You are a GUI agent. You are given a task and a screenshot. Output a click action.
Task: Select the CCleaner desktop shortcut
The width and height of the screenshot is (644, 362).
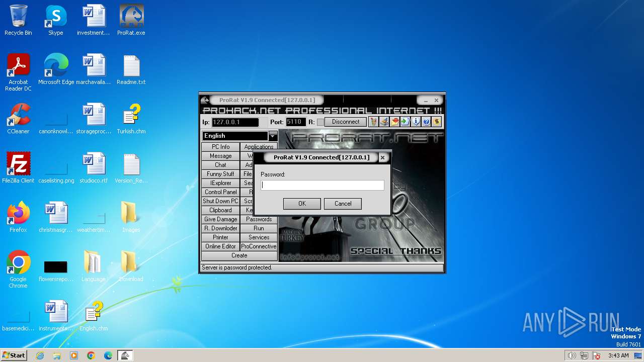tap(18, 119)
